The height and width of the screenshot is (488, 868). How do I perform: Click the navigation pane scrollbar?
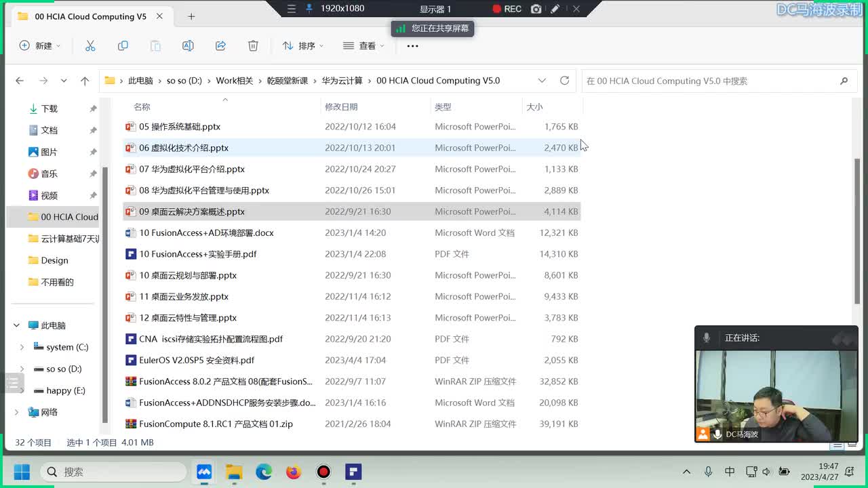104,295
